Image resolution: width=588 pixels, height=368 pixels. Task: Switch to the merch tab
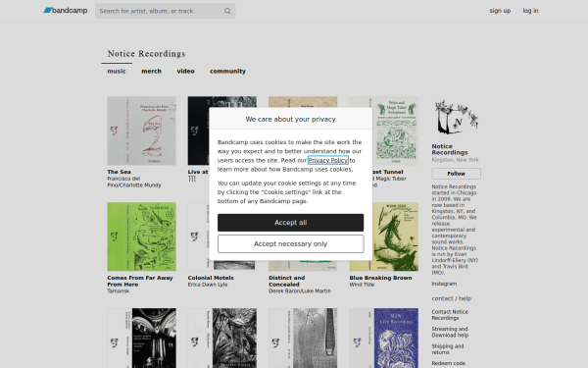pyautogui.click(x=151, y=71)
